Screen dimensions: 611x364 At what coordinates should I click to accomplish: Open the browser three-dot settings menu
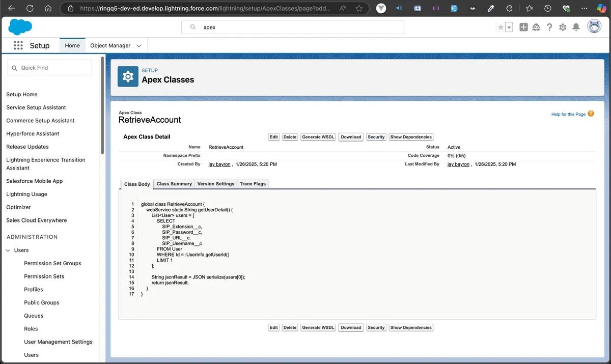pyautogui.click(x=584, y=9)
